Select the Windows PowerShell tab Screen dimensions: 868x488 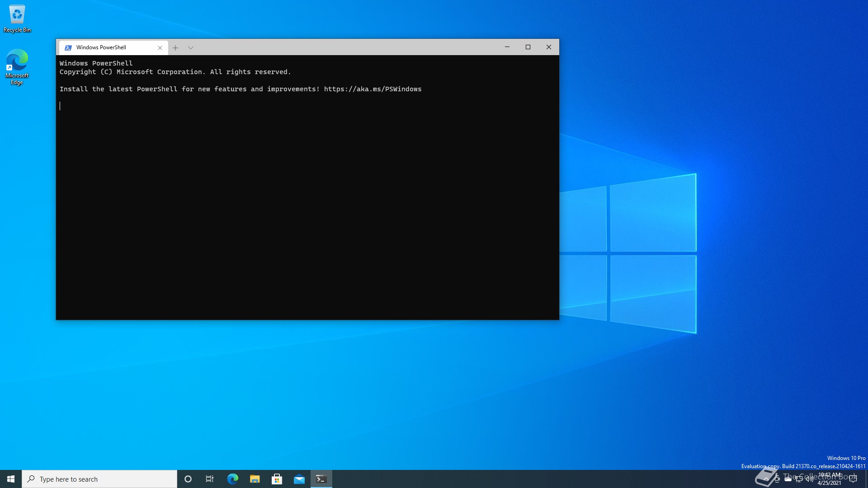click(113, 47)
